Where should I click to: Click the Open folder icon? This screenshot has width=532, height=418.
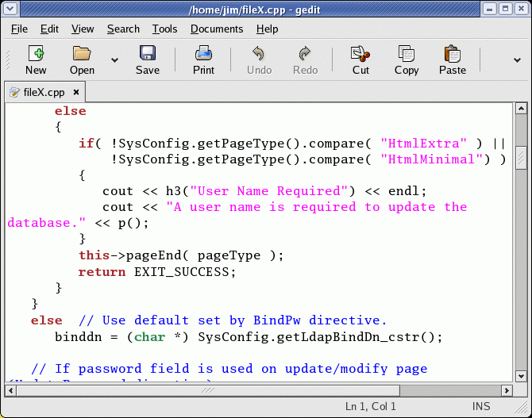tap(82, 54)
